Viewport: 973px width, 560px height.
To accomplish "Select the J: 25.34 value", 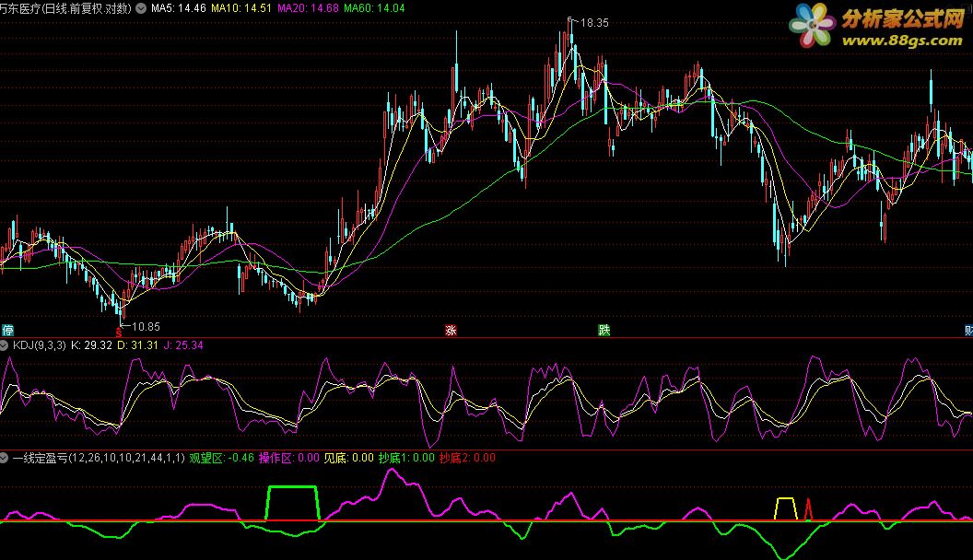I will pos(183,345).
